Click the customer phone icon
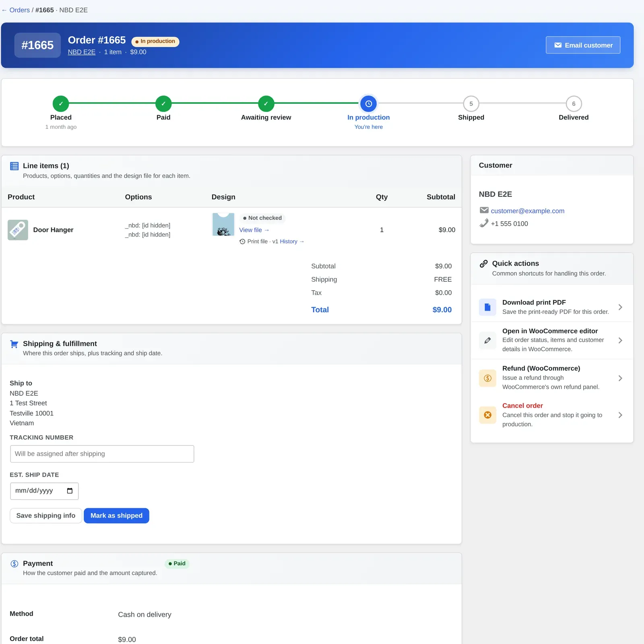Viewport: 644px width, 644px height. [484, 223]
